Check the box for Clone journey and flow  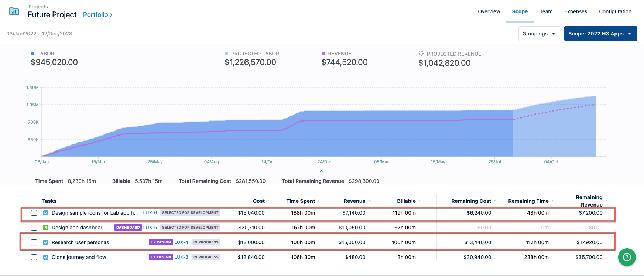(x=34, y=257)
